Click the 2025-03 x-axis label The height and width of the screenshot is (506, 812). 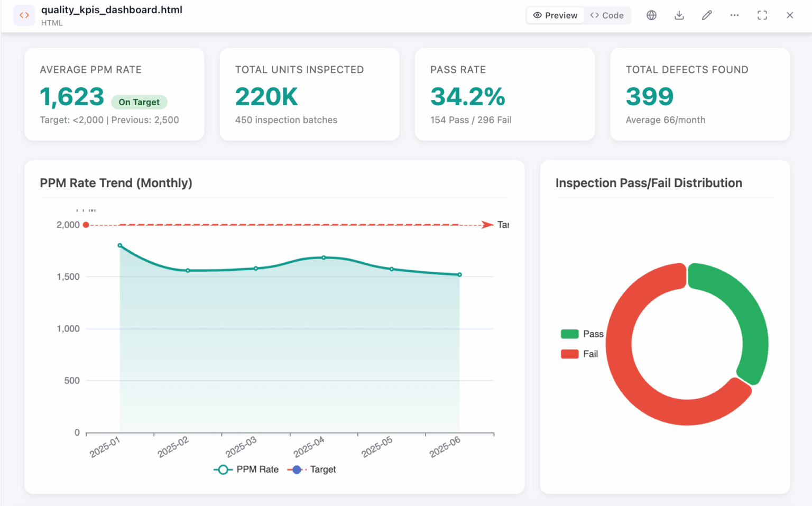[241, 447]
